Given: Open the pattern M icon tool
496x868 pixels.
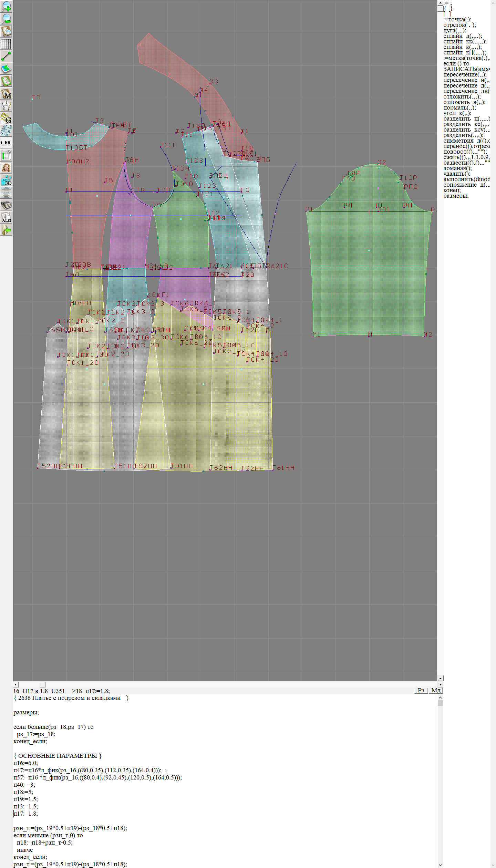Looking at the screenshot, I should (6, 94).
